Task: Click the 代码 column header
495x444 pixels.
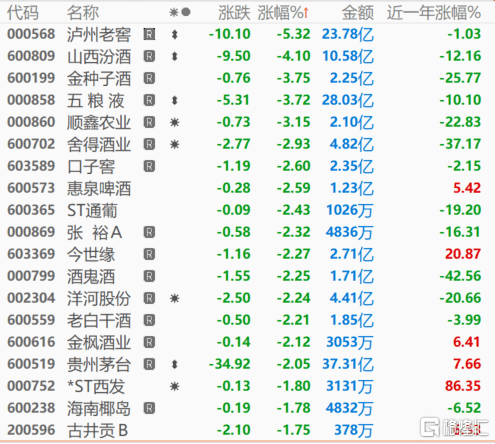Action: click(x=23, y=13)
